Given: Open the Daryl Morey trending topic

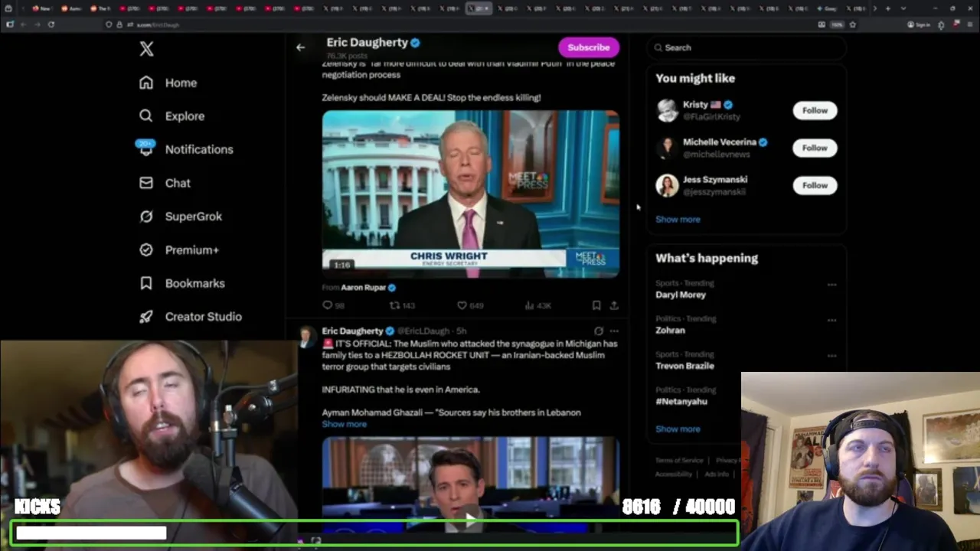Looking at the screenshot, I should [x=681, y=295].
